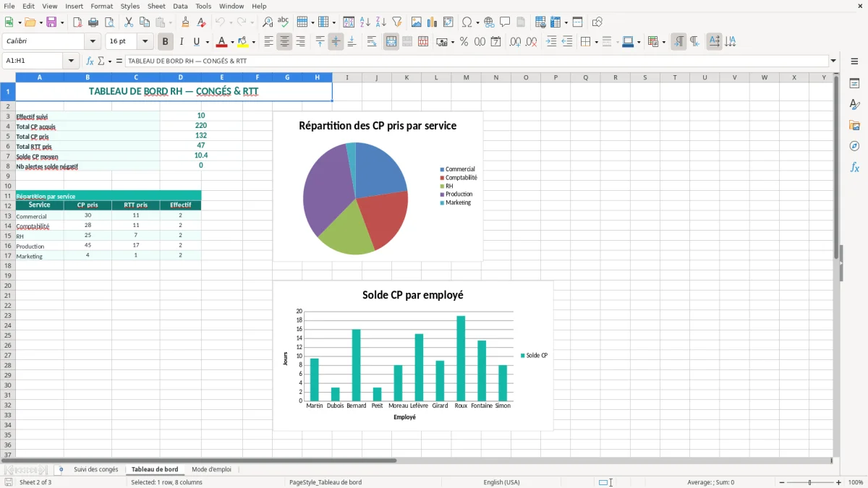
Task: Clear direct formatting icon
Action: (x=202, y=22)
